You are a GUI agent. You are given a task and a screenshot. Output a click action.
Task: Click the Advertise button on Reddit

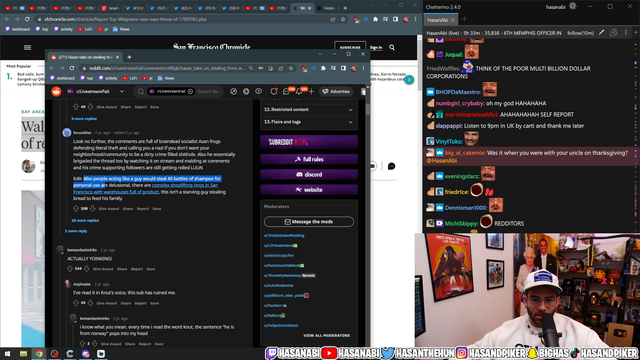tap(336, 91)
